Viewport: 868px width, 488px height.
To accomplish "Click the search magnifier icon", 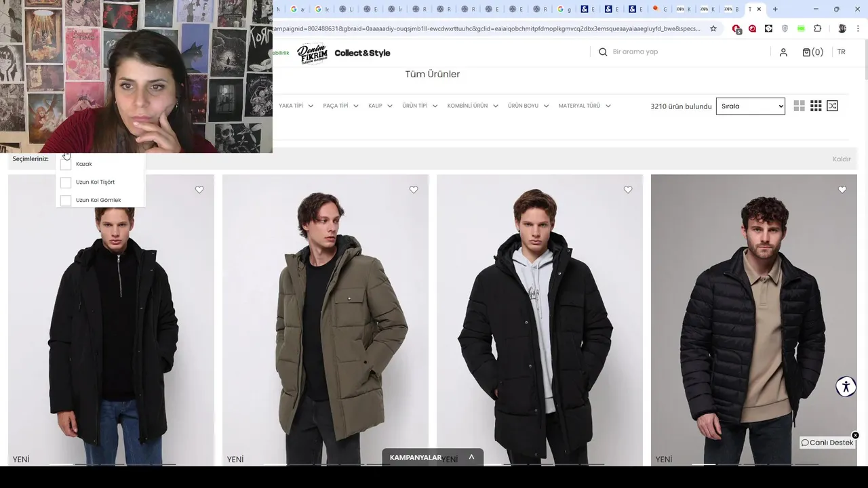I will tap(603, 52).
